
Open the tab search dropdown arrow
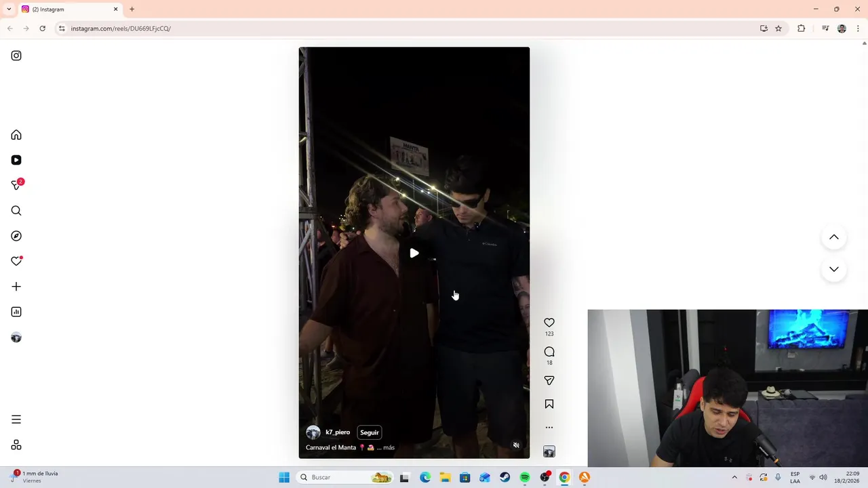[9, 9]
